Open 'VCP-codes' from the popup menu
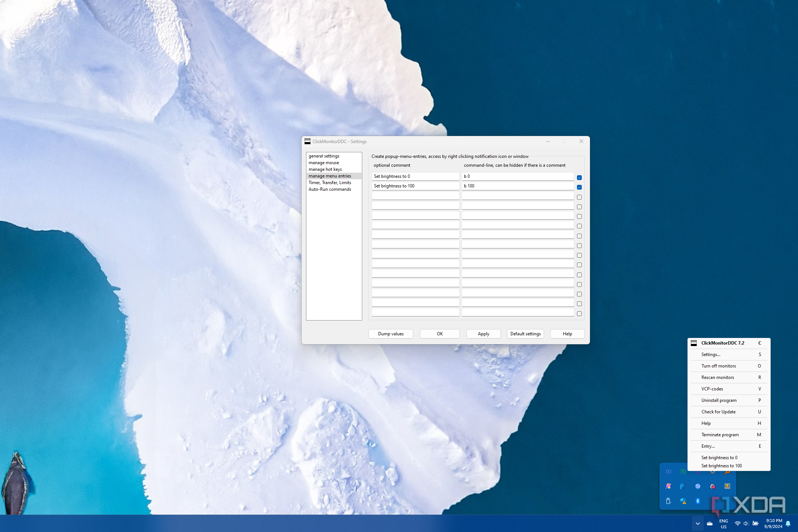The width and height of the screenshot is (798, 532). click(729, 389)
